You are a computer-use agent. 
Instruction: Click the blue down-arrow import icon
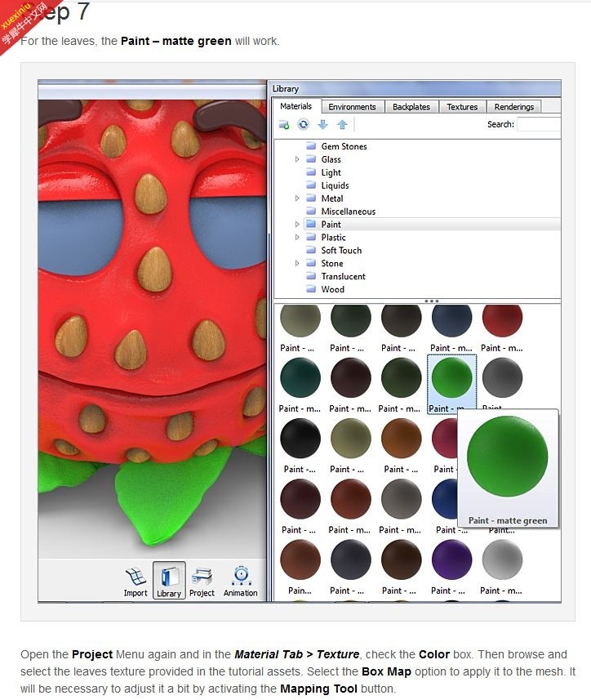click(323, 124)
